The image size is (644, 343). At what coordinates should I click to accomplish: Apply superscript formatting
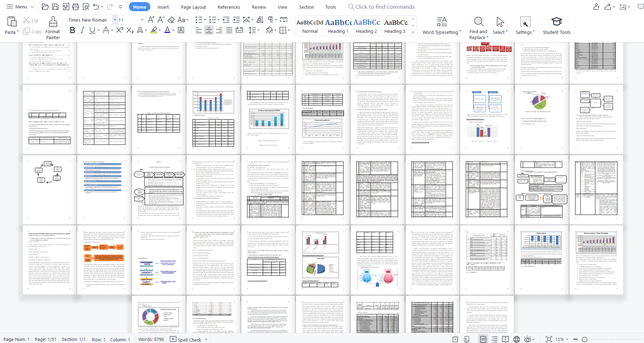(120, 30)
